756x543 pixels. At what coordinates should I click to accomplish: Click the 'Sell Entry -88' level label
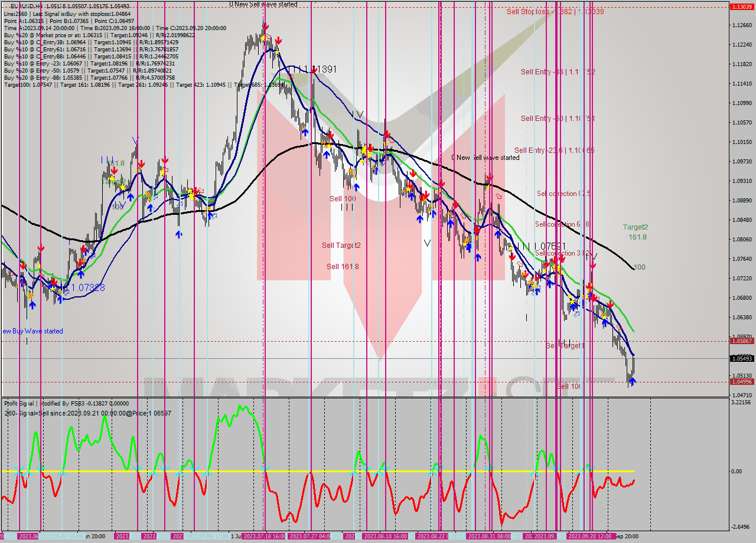click(x=558, y=72)
